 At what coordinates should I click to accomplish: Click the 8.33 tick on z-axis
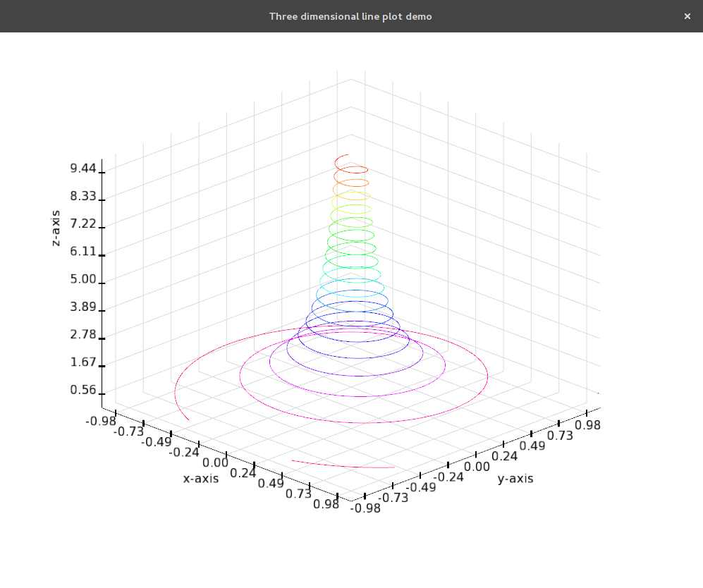(x=84, y=196)
